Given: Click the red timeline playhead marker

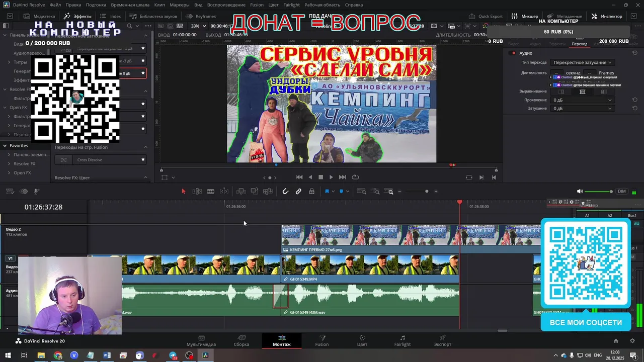Looking at the screenshot, I should [460, 202].
